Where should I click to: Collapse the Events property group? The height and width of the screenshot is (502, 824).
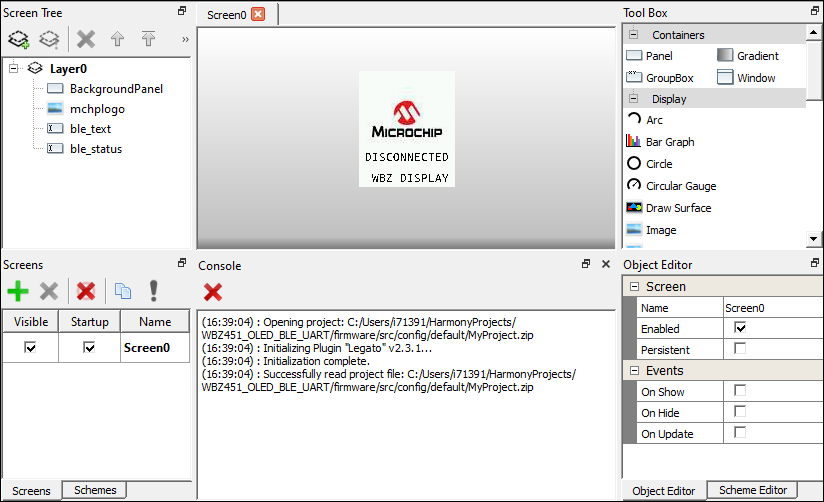tap(634, 371)
